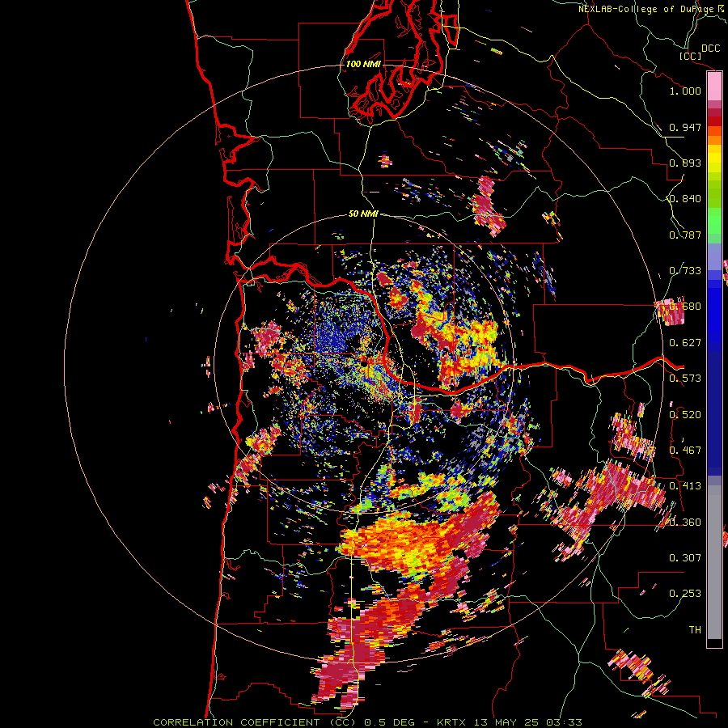Viewport: 728px width, 728px height.
Task: Click the 0.680 scale value
Action: point(685,307)
